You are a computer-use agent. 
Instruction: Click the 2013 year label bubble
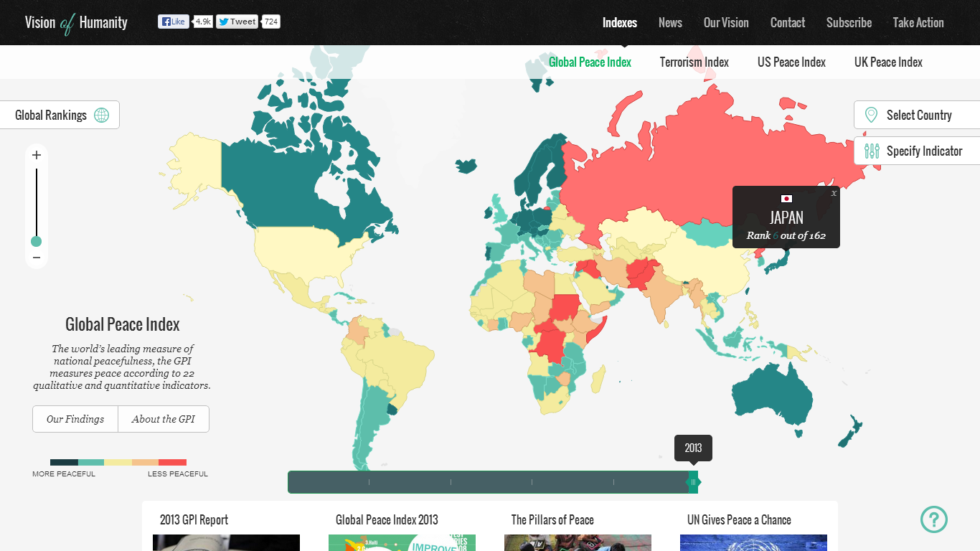(x=693, y=448)
